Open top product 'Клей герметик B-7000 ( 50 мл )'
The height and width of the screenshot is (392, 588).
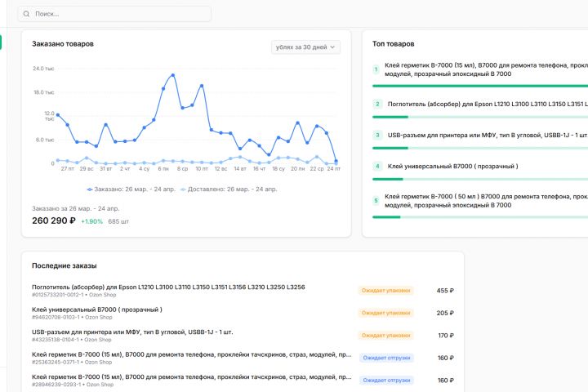[x=486, y=201]
